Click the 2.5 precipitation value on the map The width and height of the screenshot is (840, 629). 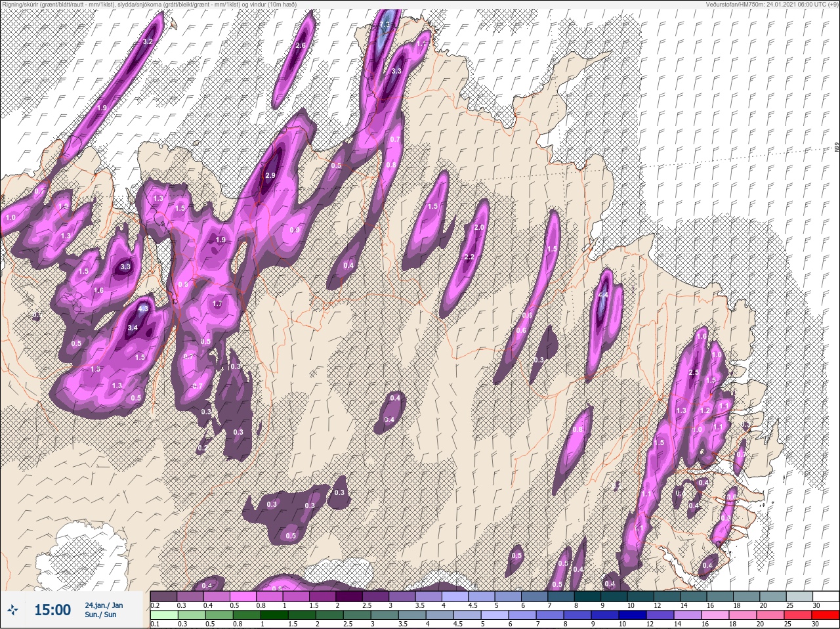point(695,372)
